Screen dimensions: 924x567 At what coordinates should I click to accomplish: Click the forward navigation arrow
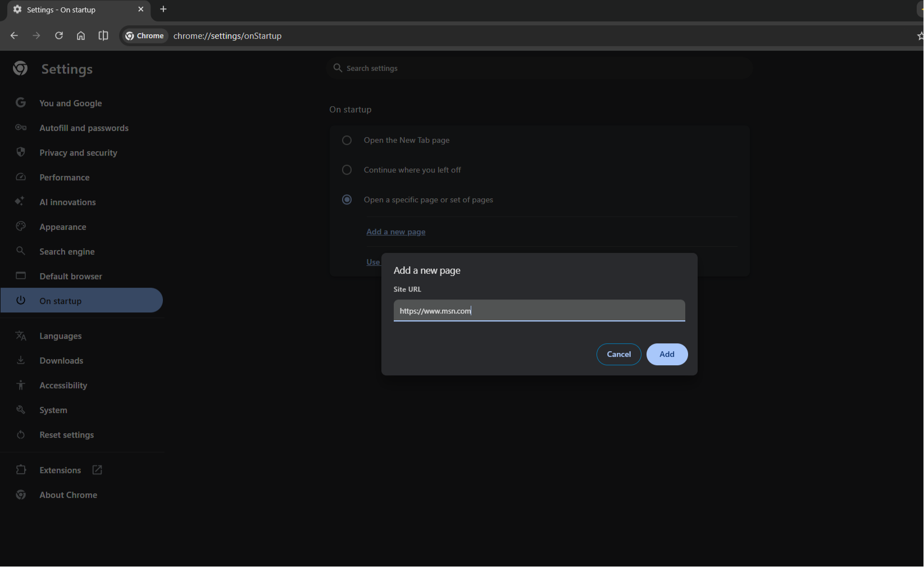(x=37, y=35)
